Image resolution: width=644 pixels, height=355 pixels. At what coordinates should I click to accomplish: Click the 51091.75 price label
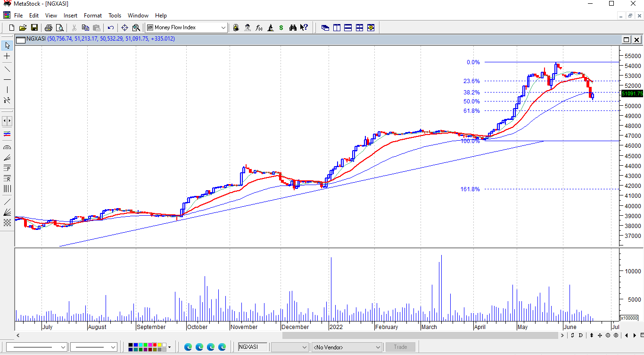[x=632, y=93]
